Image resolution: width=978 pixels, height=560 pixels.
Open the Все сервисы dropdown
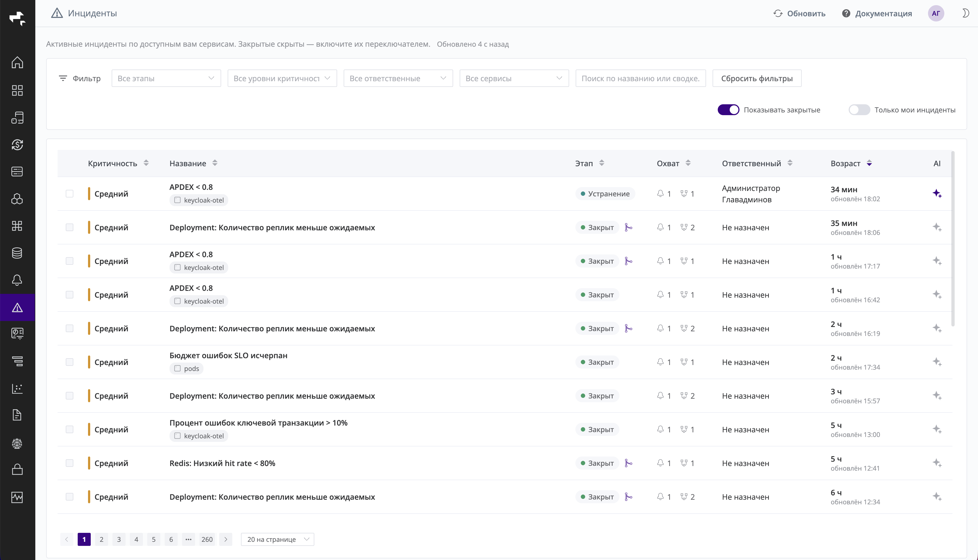pyautogui.click(x=514, y=78)
